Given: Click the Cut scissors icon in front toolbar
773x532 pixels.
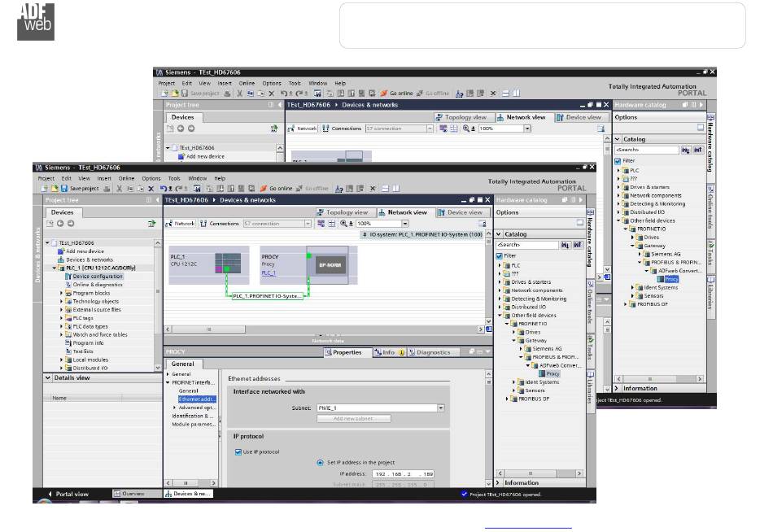Looking at the screenshot, I should [x=119, y=189].
